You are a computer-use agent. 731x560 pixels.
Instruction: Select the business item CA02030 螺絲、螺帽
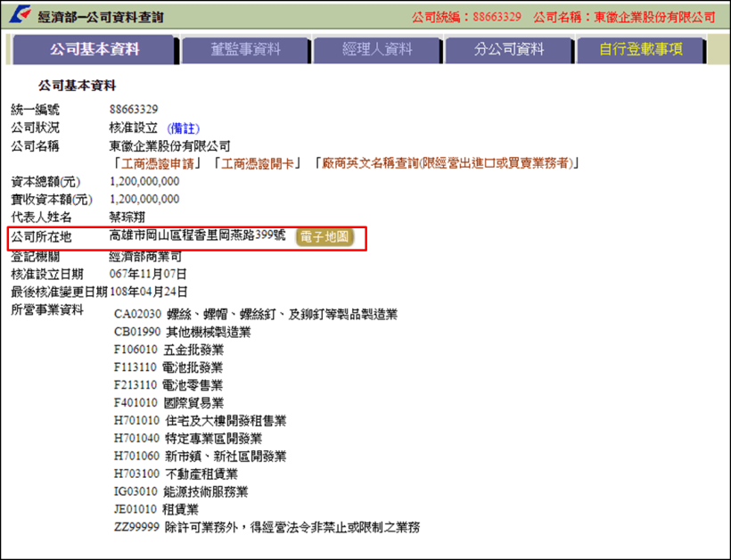click(256, 315)
